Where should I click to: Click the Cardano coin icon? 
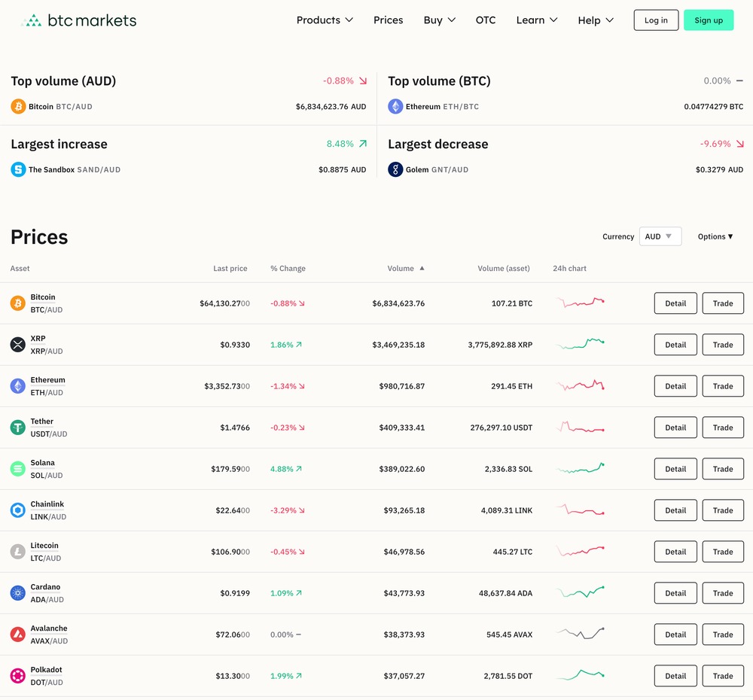click(x=18, y=593)
